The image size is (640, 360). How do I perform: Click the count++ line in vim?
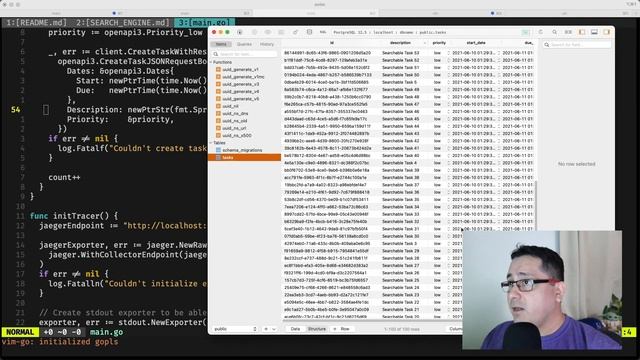pyautogui.click(x=64, y=178)
